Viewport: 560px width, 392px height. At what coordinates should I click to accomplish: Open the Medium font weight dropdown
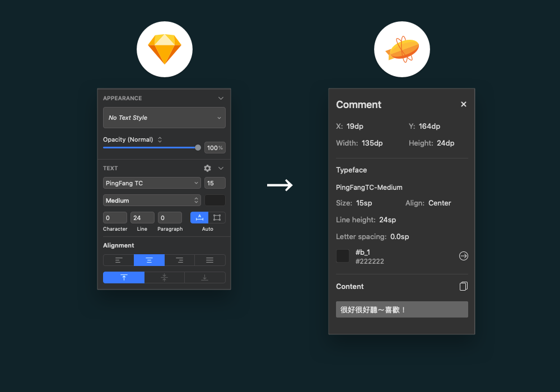click(152, 200)
